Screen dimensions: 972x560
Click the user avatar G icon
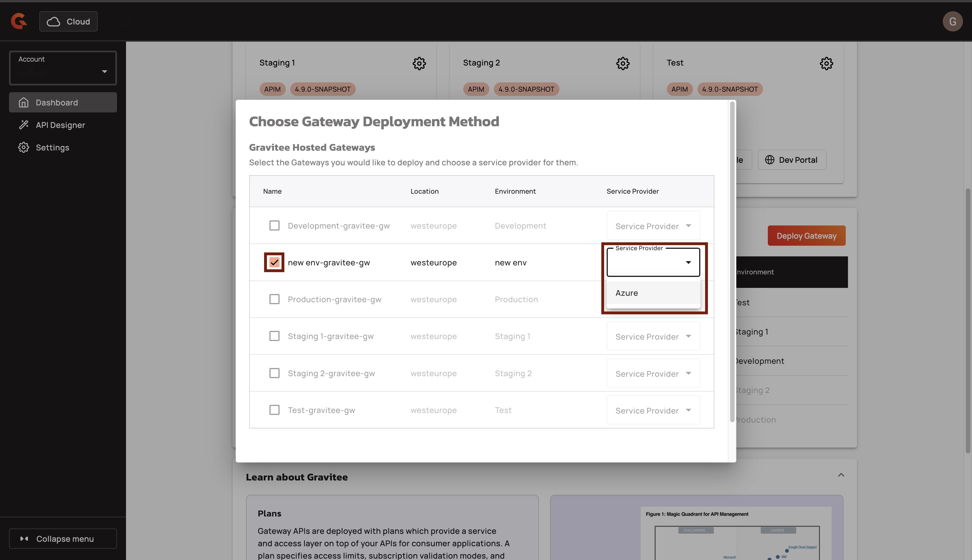(952, 22)
